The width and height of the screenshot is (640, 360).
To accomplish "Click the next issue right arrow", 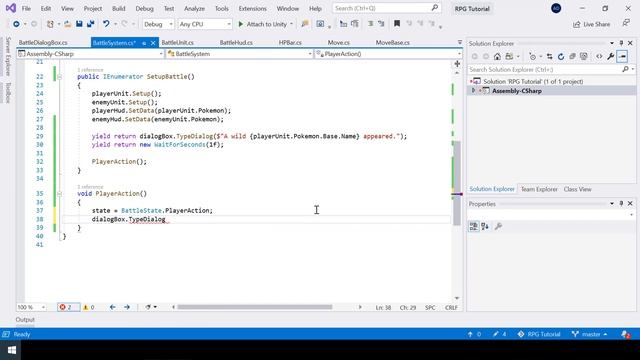I will (x=127, y=307).
